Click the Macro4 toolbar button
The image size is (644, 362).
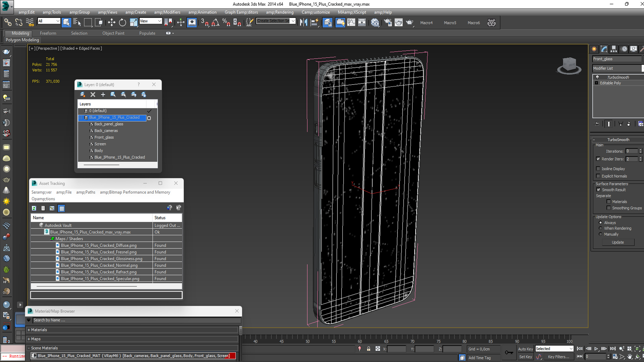coord(426,23)
